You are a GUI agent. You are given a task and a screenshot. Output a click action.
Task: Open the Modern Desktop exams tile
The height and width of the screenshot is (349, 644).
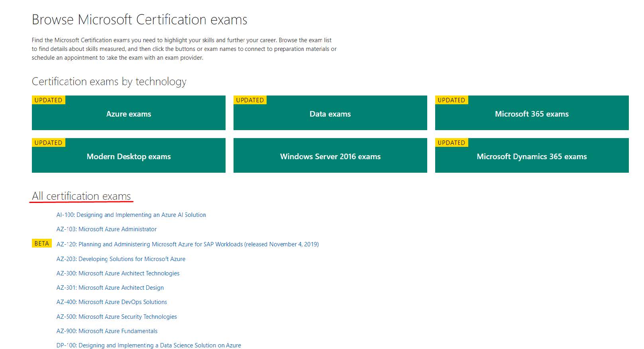pos(128,156)
